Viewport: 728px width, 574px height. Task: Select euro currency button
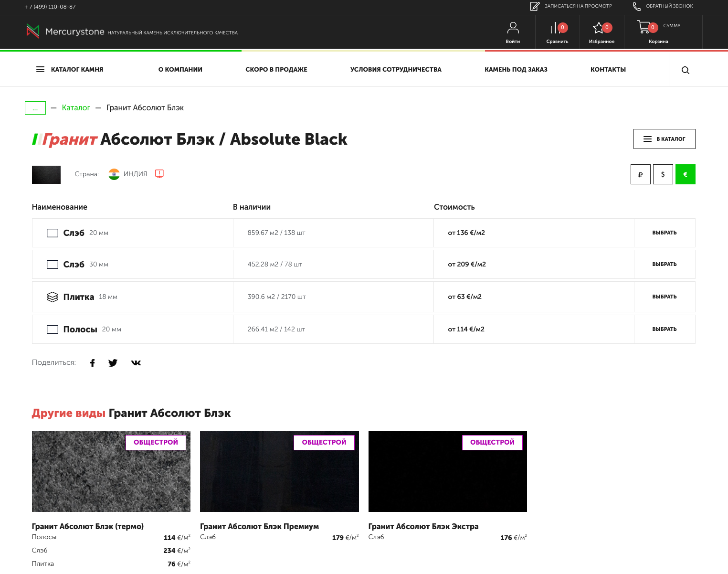[x=685, y=174]
